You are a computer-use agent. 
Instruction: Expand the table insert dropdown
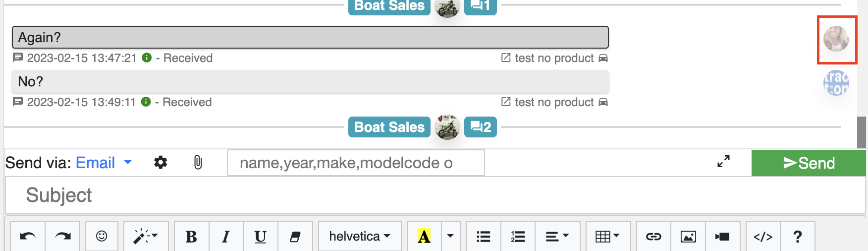coord(608,237)
